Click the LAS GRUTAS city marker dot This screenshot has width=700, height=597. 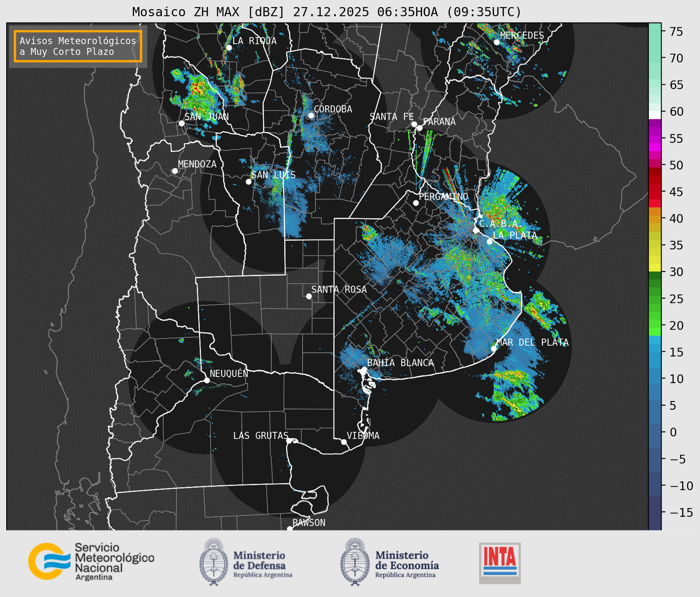click(x=289, y=440)
